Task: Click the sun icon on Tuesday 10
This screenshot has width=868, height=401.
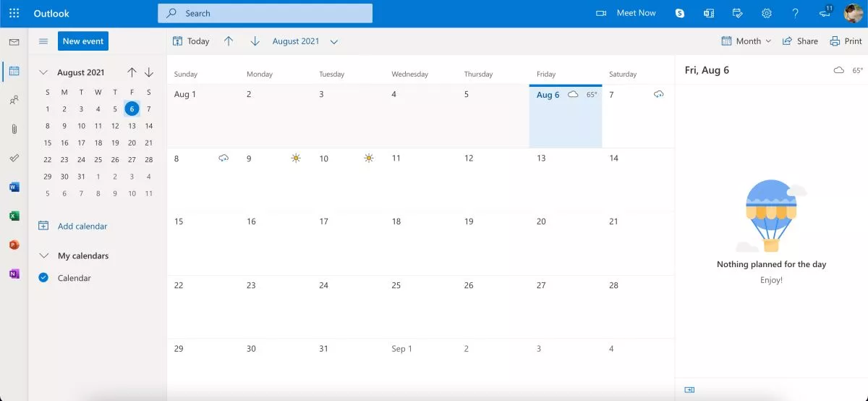Action: coord(369,158)
